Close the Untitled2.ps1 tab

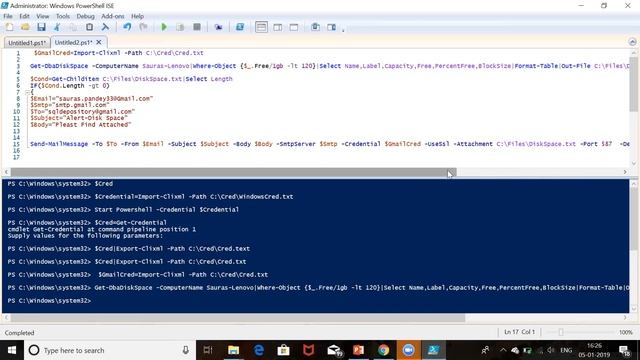99,42
